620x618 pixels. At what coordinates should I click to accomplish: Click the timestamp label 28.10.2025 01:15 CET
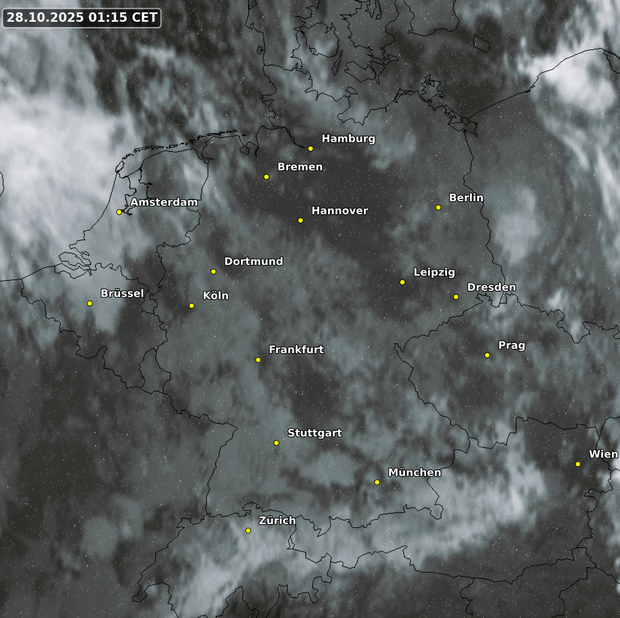tap(82, 17)
